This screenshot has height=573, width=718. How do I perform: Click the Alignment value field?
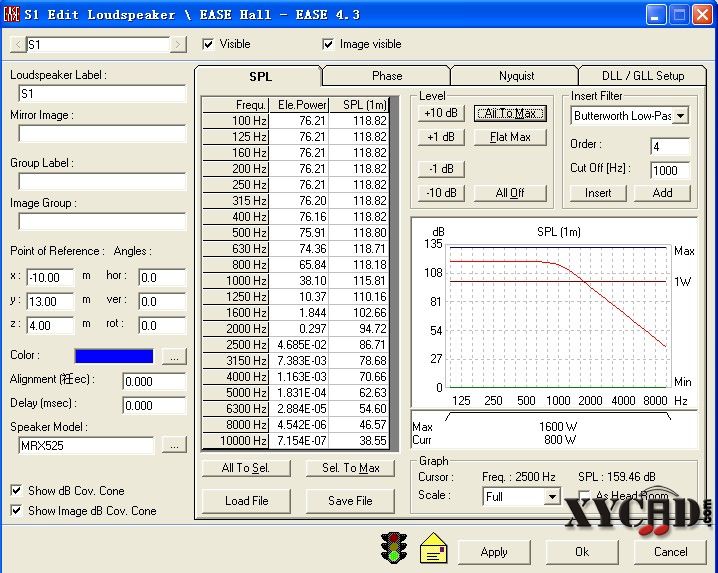pos(154,381)
